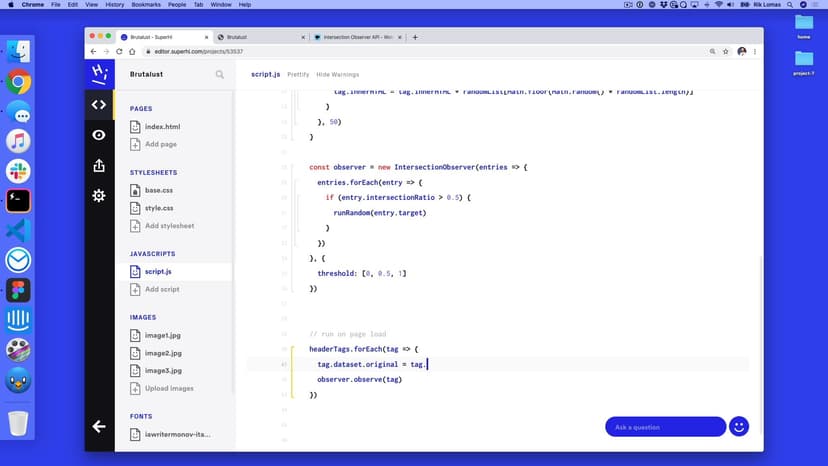The image size is (828, 466).
Task: Click the smiley face help button
Action: [739, 427]
